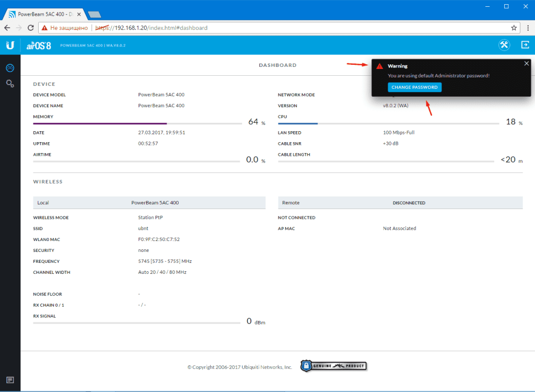This screenshot has height=392, width=535.
Task: Click the RX CHAIN 0 / 1 label
Action: point(49,305)
